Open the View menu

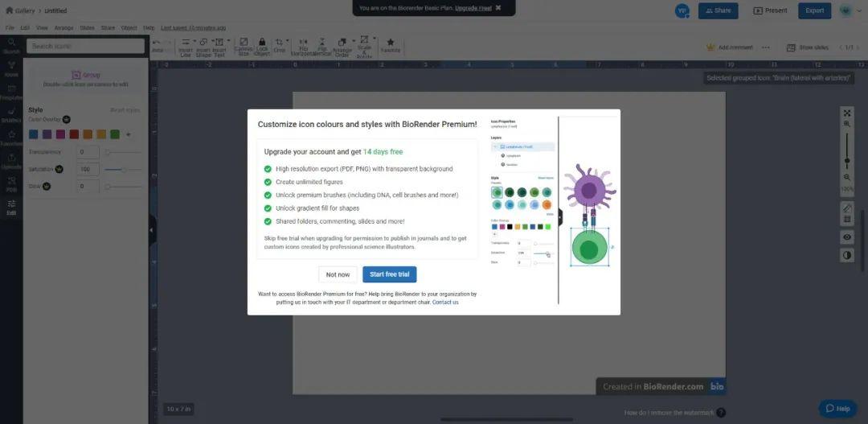(x=42, y=27)
